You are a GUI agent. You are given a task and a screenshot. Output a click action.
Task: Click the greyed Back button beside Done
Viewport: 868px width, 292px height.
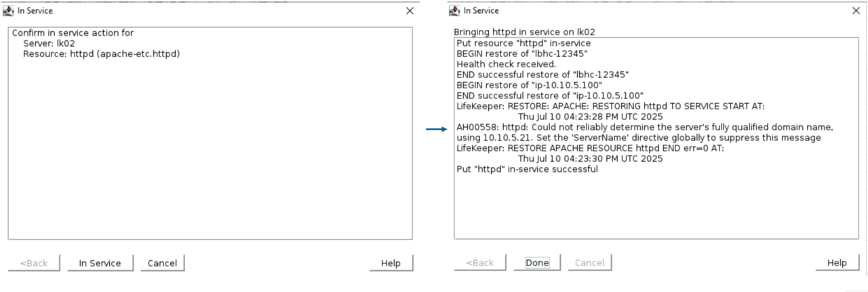point(479,263)
